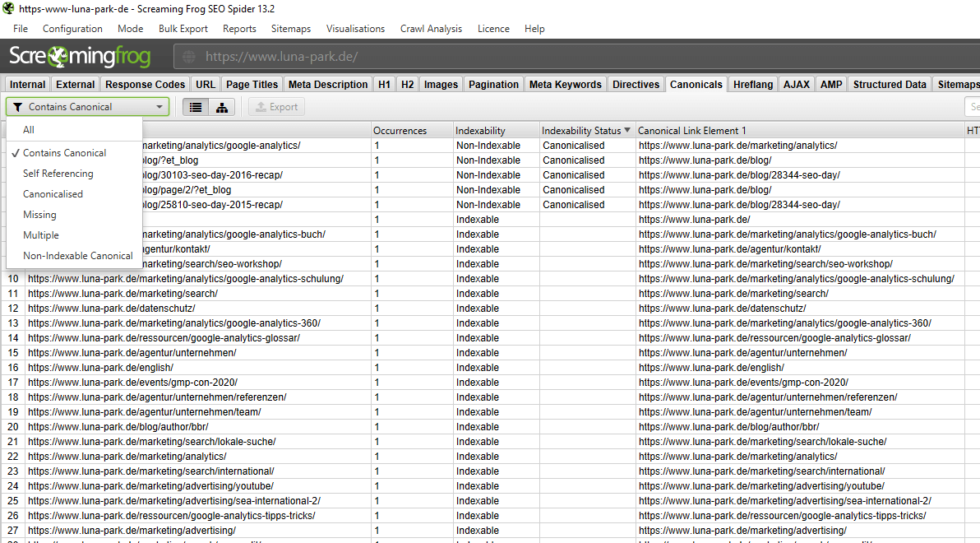Select the checked Contains Canonical option
The width and height of the screenshot is (980, 543).
point(64,153)
